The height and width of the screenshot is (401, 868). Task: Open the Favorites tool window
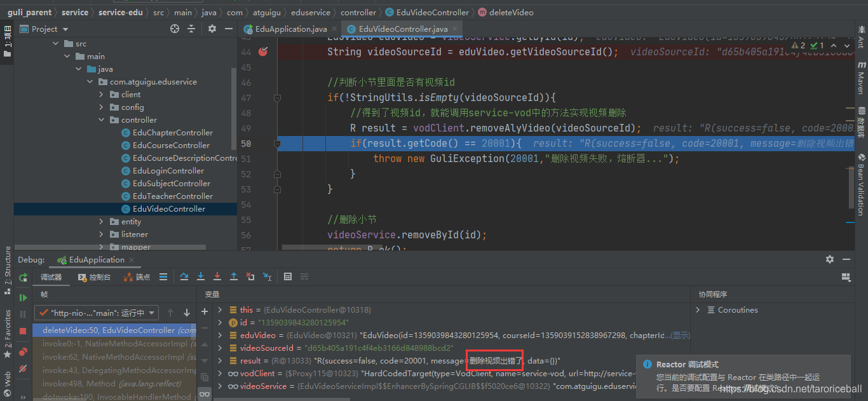(x=7, y=334)
